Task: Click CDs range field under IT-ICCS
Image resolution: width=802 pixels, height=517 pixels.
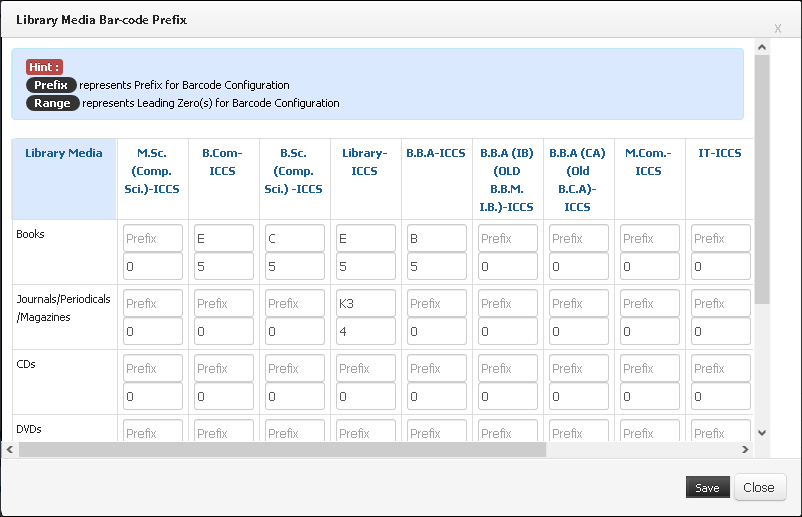Action: click(721, 396)
